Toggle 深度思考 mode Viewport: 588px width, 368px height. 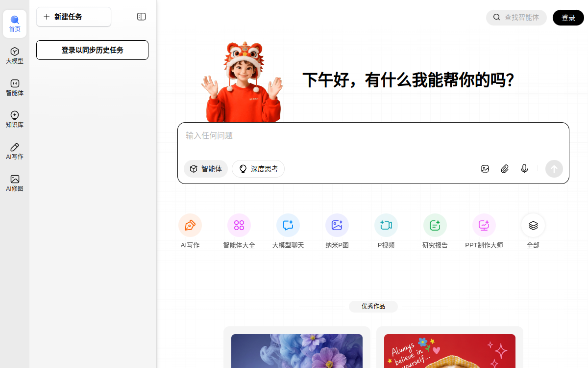pyautogui.click(x=258, y=169)
